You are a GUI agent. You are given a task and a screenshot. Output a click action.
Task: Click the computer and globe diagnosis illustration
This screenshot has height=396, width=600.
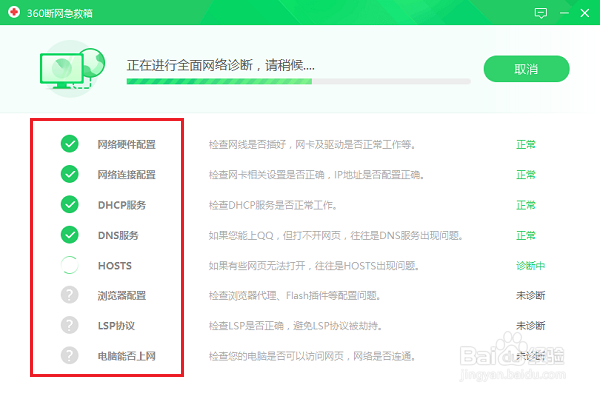(72, 68)
